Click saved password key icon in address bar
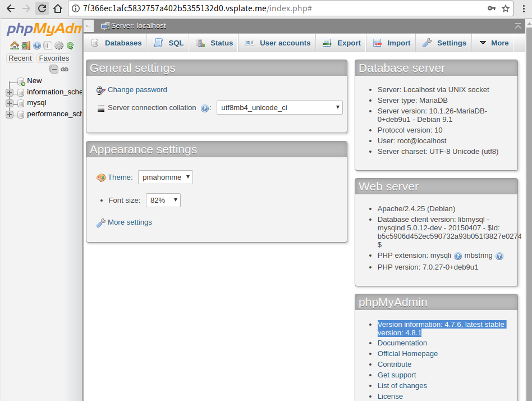 pos(491,8)
